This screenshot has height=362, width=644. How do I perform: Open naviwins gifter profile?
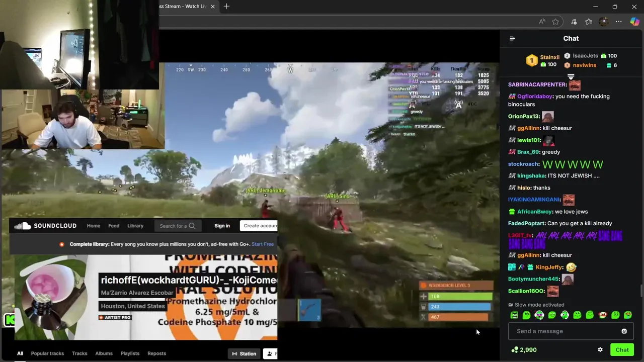[584, 65]
